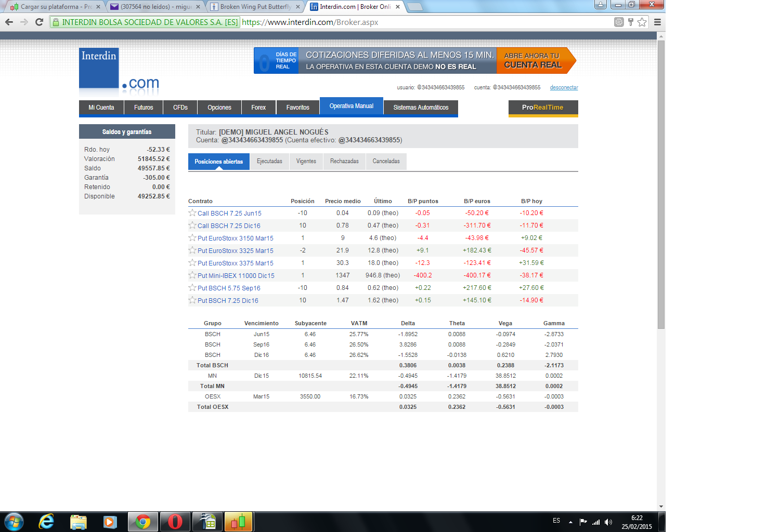Screen dimensions: 780x532
Task: Open the Futuros menu
Action: point(144,108)
